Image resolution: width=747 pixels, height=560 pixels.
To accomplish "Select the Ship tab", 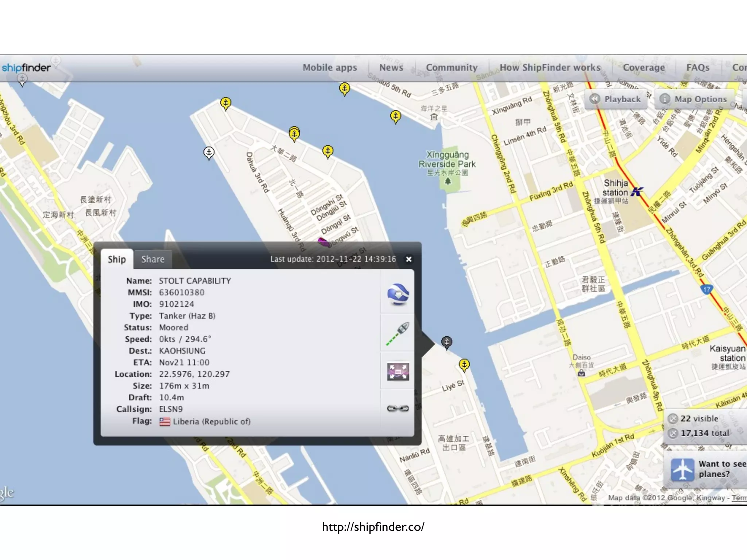I will pyautogui.click(x=117, y=259).
